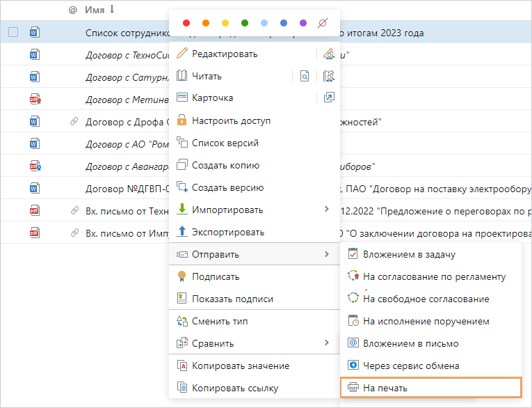The height and width of the screenshot is (408, 532).
Task: Choose Подписать from context menu
Action: 216,276
